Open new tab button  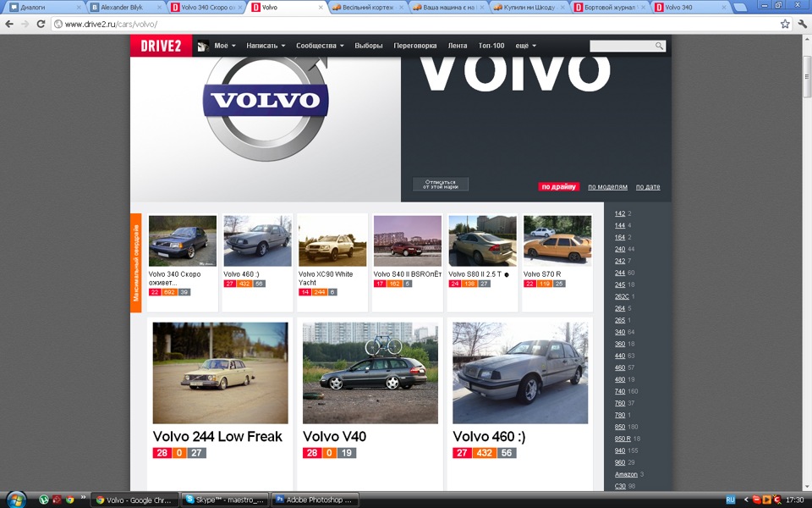coord(740,8)
